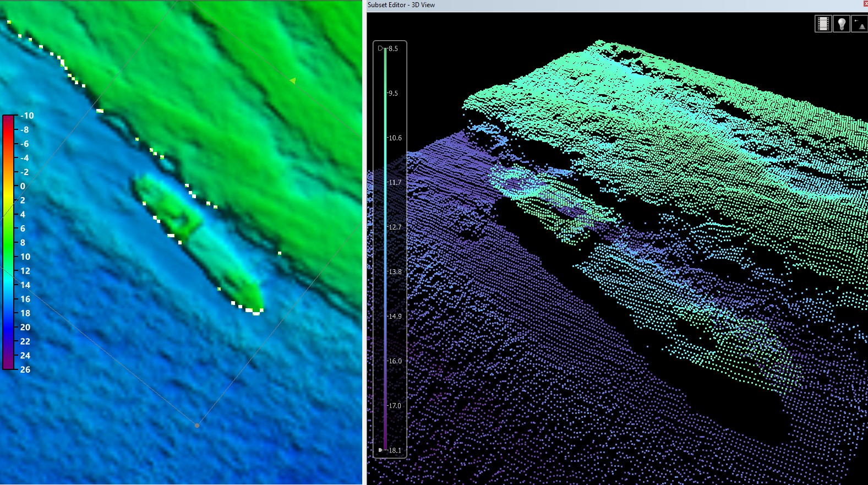This screenshot has width=868, height=485.
Task: Click bottom handle at -18.1 depth
Action: [381, 450]
